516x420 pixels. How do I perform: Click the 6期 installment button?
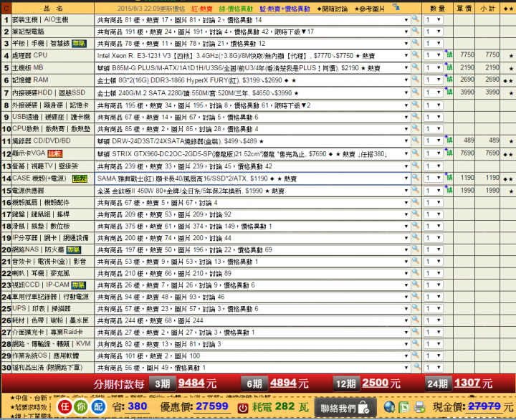tap(254, 383)
